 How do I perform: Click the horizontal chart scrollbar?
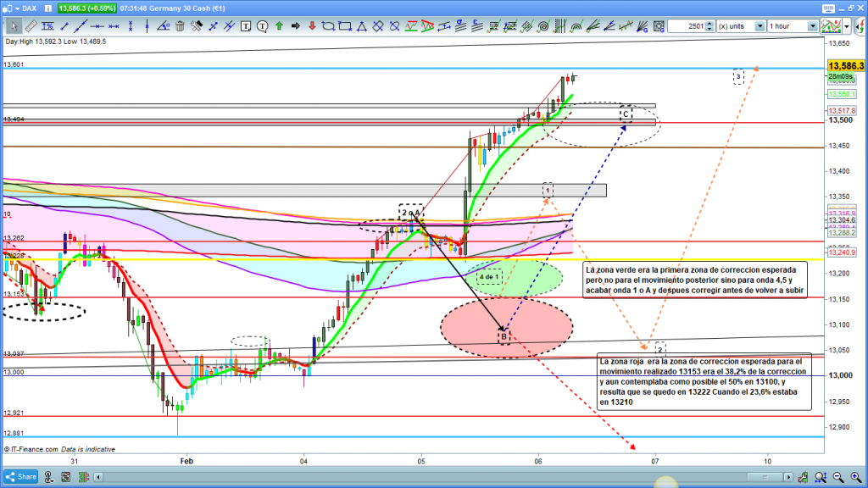424,477
